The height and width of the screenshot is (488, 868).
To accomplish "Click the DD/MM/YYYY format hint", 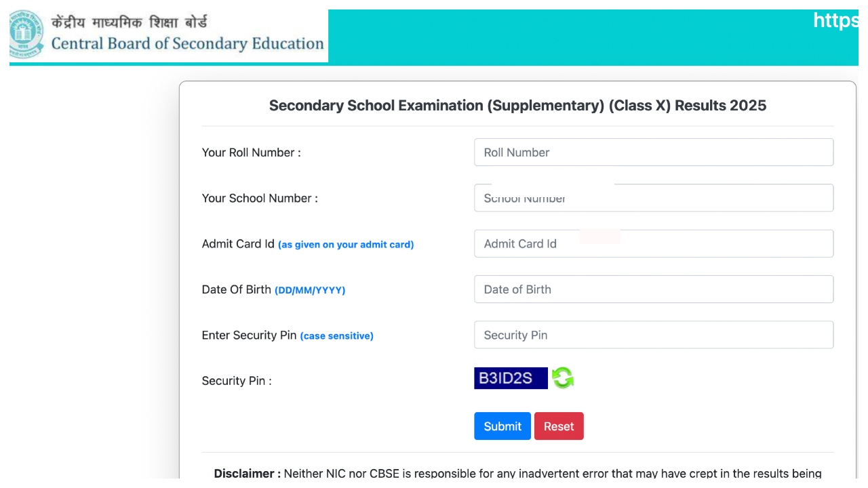I will [x=310, y=290].
